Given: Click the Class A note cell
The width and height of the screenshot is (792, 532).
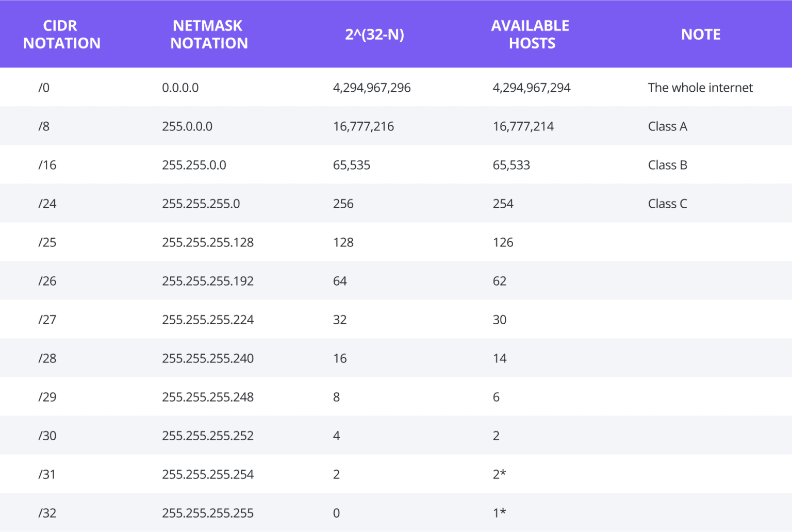Looking at the screenshot, I should click(x=667, y=126).
